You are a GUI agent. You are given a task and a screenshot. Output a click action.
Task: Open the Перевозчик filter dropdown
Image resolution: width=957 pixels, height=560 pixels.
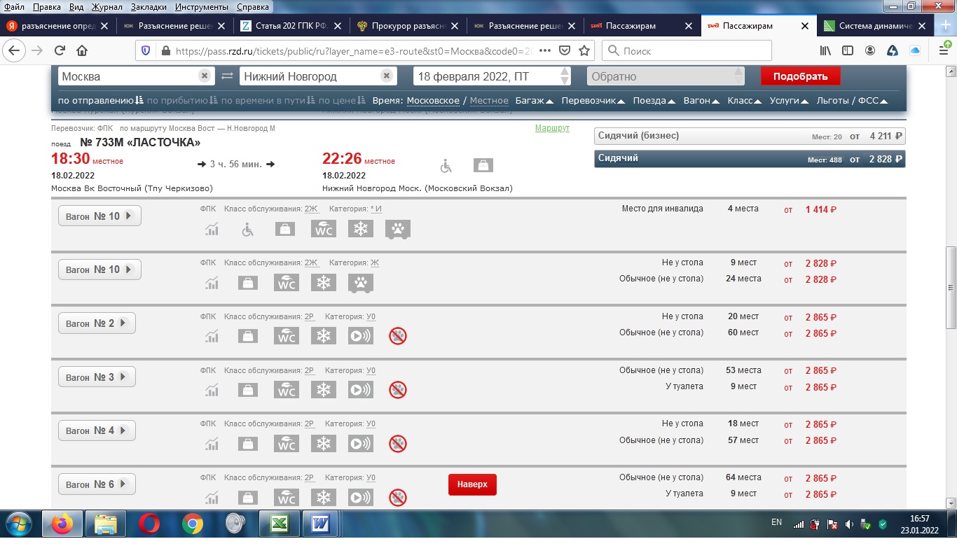pos(592,101)
